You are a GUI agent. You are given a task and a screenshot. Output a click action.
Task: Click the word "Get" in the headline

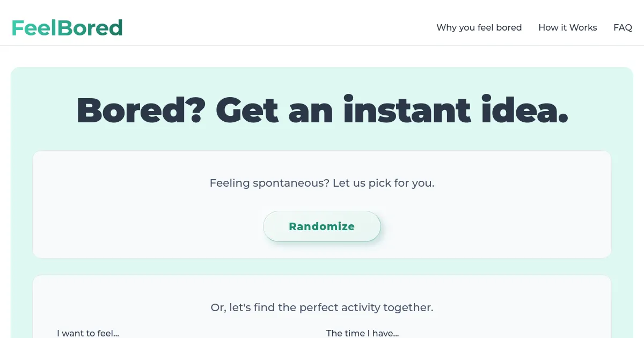tap(247, 110)
